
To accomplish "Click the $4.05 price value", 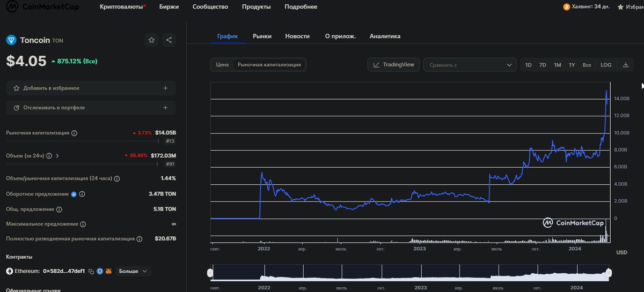I will tap(26, 61).
